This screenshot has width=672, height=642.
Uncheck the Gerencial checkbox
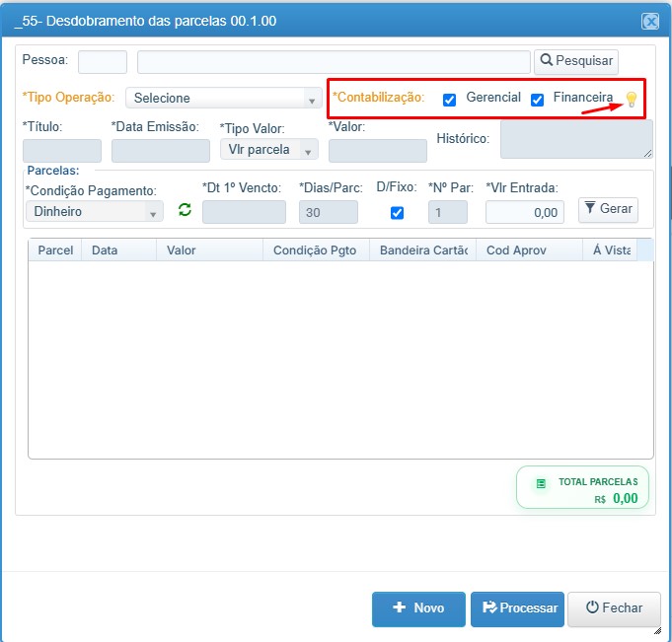[449, 100]
